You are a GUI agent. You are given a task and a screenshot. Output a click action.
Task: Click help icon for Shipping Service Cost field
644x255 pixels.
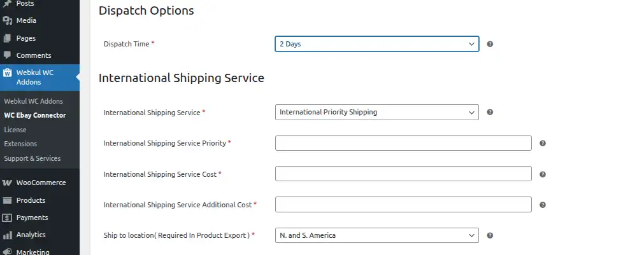click(543, 174)
